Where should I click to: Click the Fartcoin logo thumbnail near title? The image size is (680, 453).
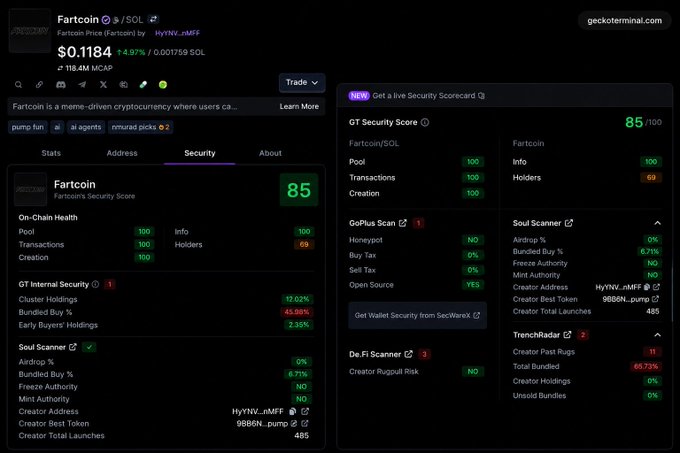coord(30,31)
